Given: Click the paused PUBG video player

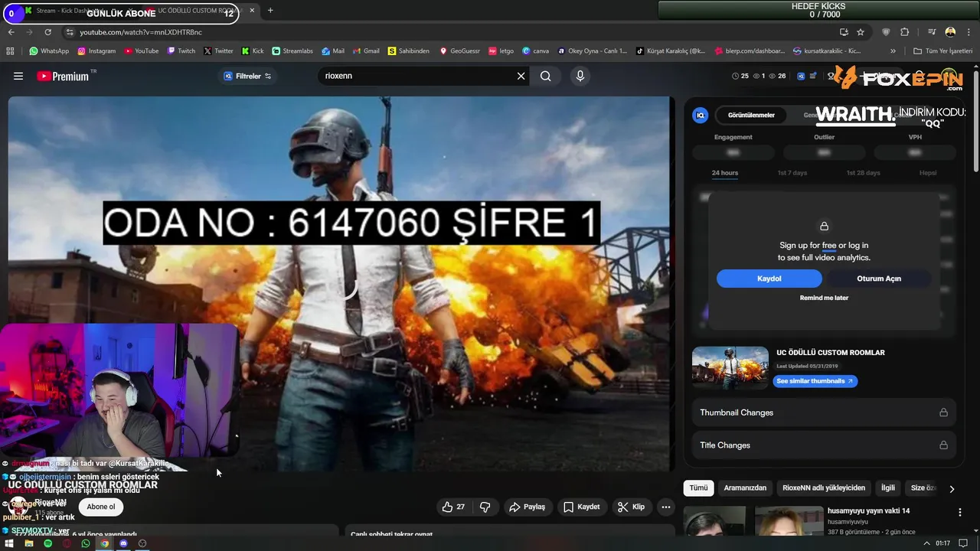Looking at the screenshot, I should pyautogui.click(x=341, y=283).
